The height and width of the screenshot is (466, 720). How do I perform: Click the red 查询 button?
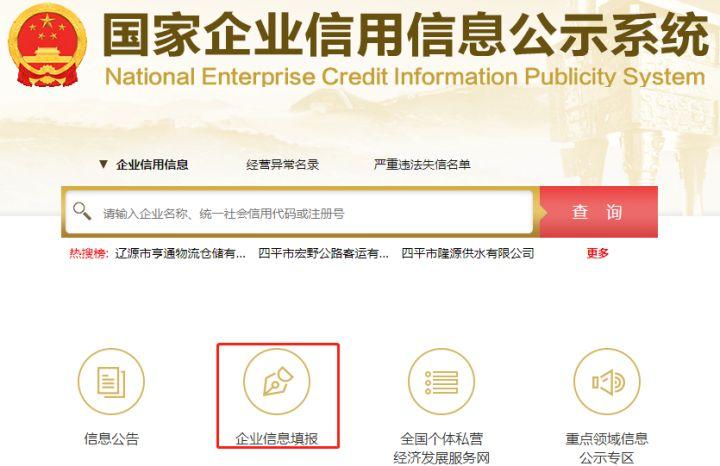point(598,212)
